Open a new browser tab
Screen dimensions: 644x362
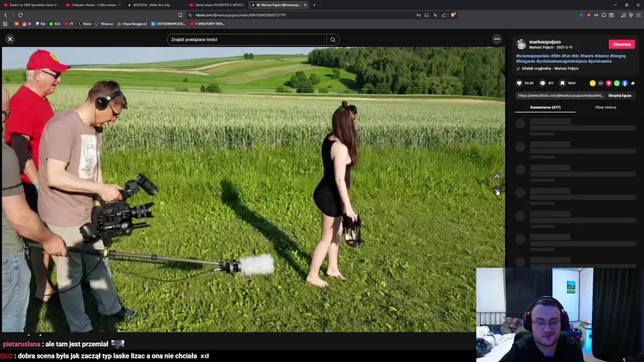pyautogui.click(x=314, y=5)
